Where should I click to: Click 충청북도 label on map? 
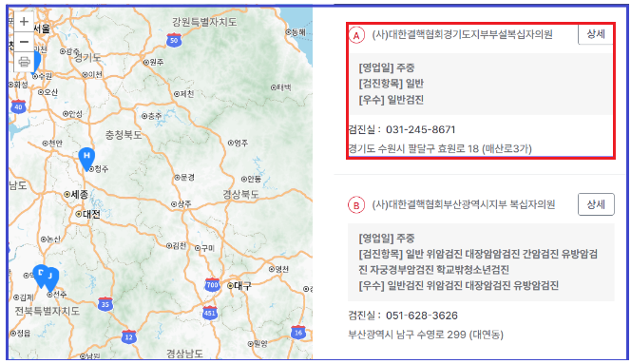[124, 135]
